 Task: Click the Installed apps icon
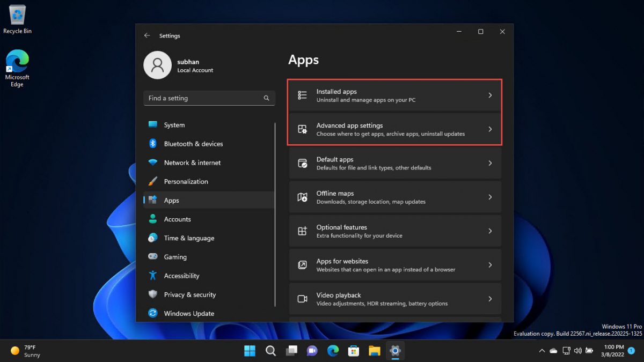[303, 95]
